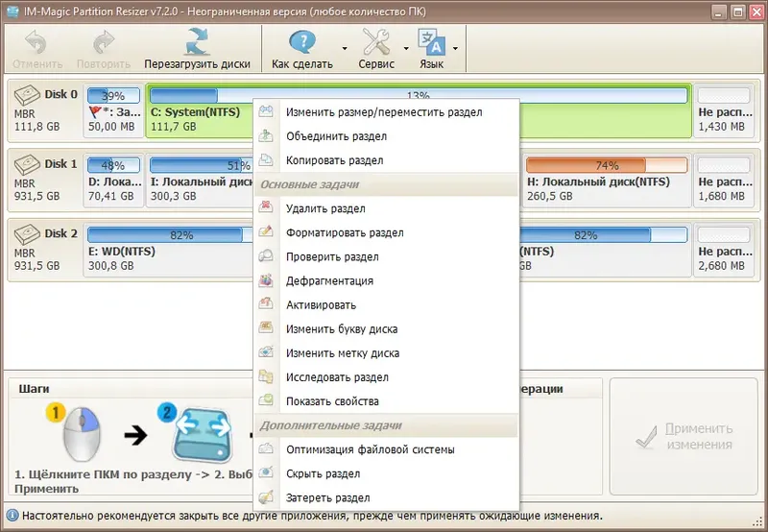This screenshot has width=768, height=532.
Task: Click the Применить изменения button
Action: pos(684,437)
